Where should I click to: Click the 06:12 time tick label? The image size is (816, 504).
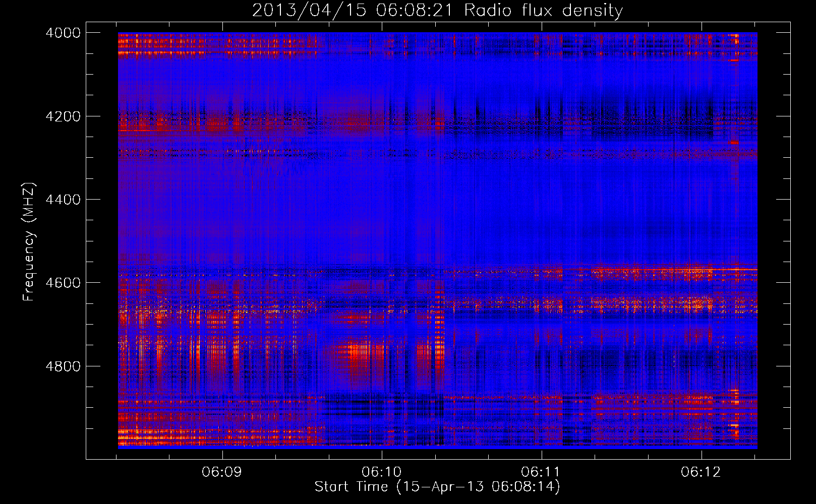(x=701, y=472)
